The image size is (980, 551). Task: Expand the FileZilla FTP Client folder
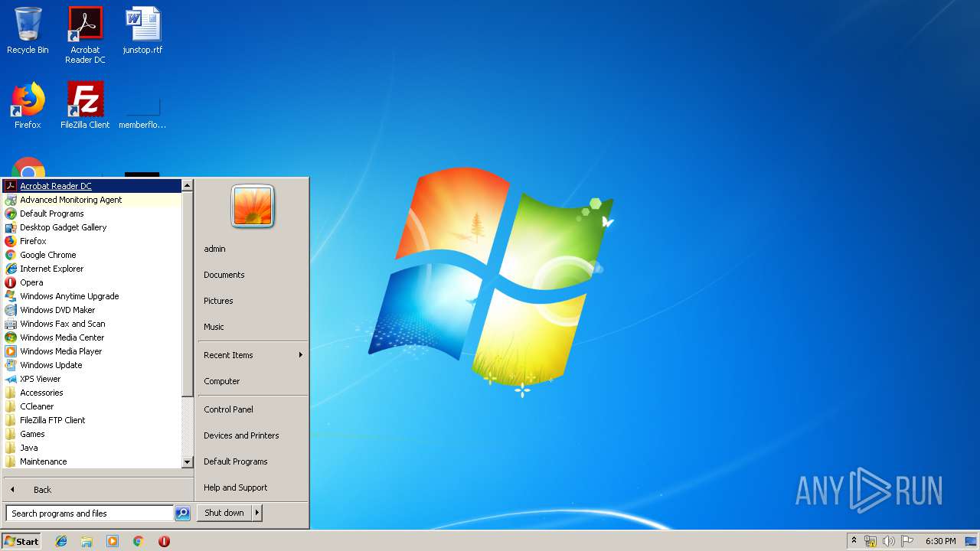(x=92, y=420)
